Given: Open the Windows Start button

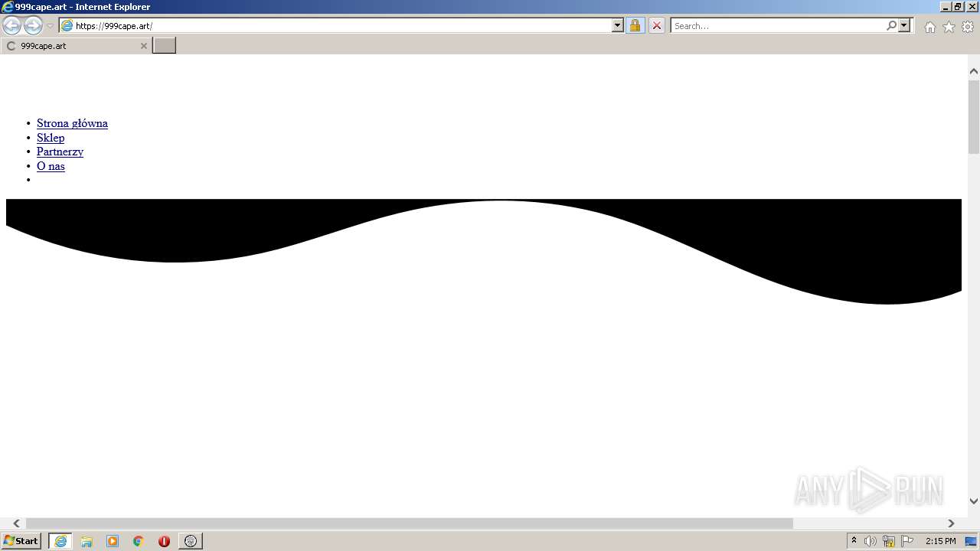Looking at the screenshot, I should [21, 541].
